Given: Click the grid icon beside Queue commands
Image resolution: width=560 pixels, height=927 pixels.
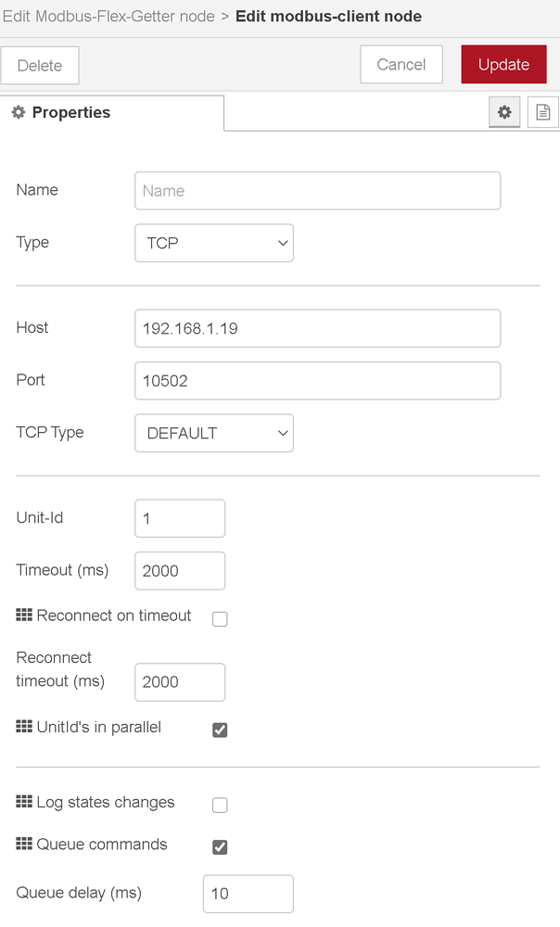Looking at the screenshot, I should coord(24,845).
